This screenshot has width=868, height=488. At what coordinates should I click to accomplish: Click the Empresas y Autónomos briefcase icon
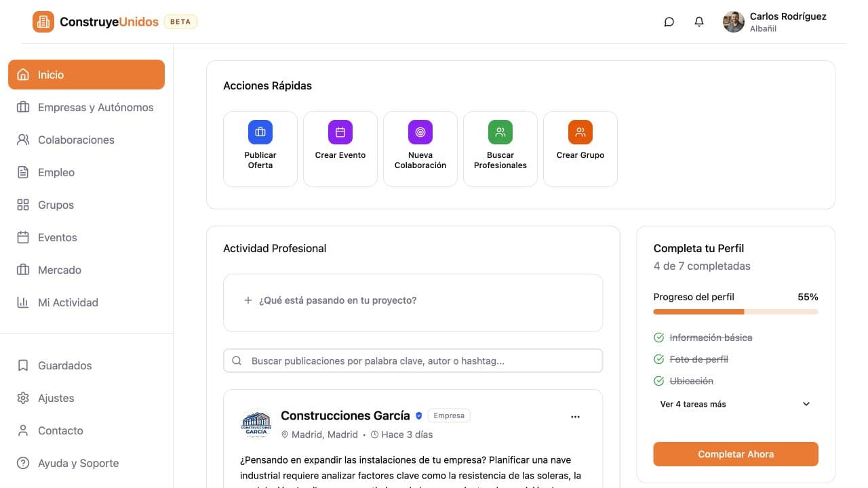point(23,107)
